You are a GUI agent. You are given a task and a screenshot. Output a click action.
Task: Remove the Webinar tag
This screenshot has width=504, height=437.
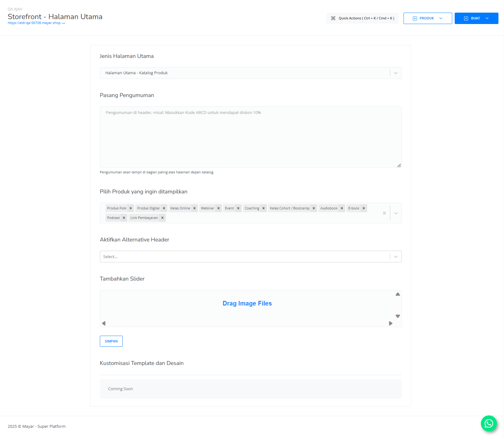pos(219,208)
